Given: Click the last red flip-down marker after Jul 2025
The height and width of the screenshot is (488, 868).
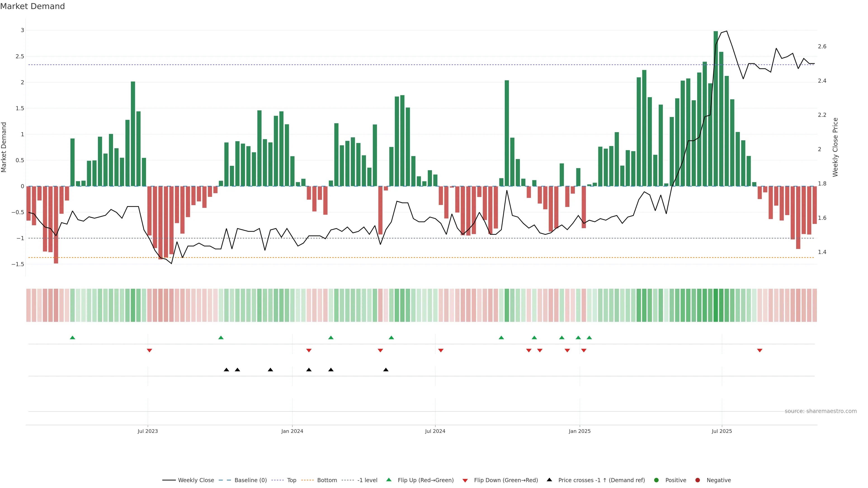Looking at the screenshot, I should 759,350.
